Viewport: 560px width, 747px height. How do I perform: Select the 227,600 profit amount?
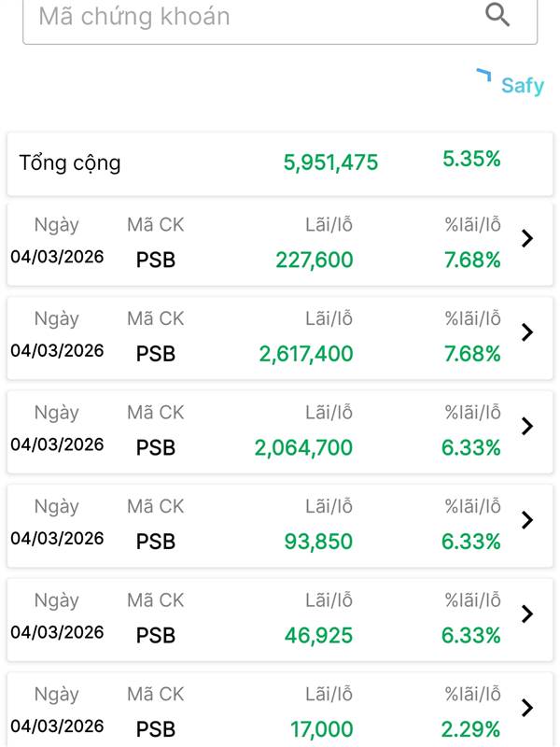315,261
